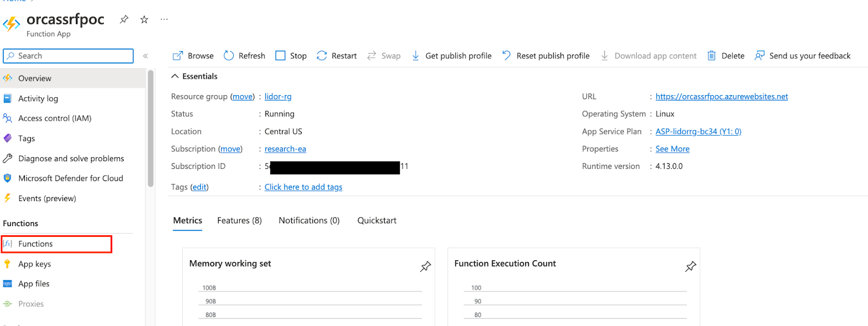
Task: Open Activity log
Action: tap(73, 98)
